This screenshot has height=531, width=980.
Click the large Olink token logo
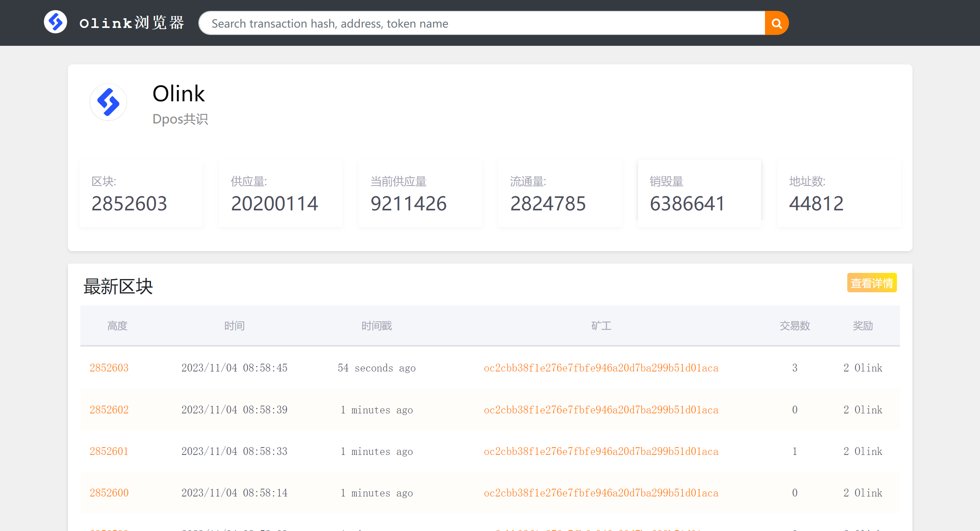pos(108,102)
